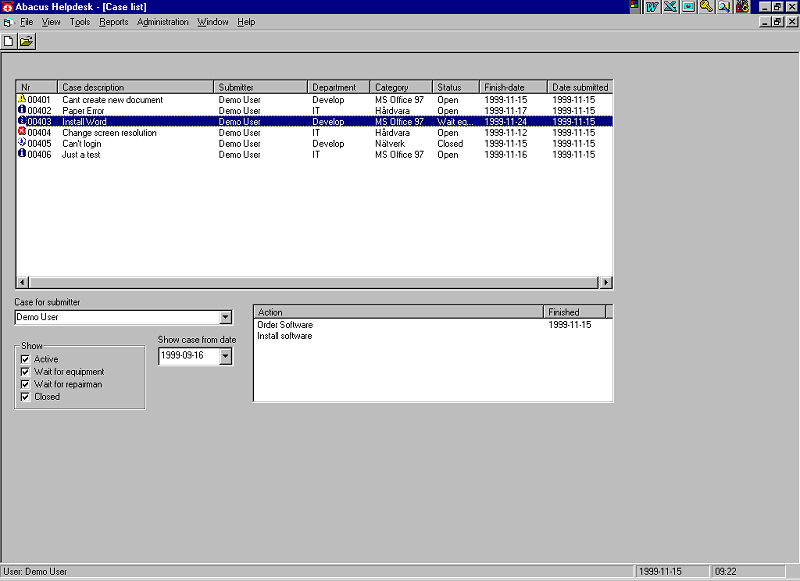Sort by the Case description column header
This screenshot has height=581, width=800.
[x=135, y=87]
